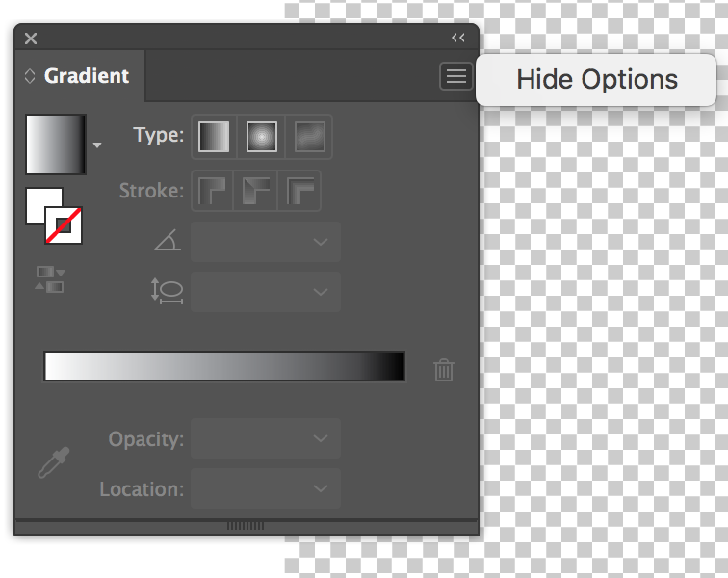
Task: Expand the Location dropdown
Action: 266,489
